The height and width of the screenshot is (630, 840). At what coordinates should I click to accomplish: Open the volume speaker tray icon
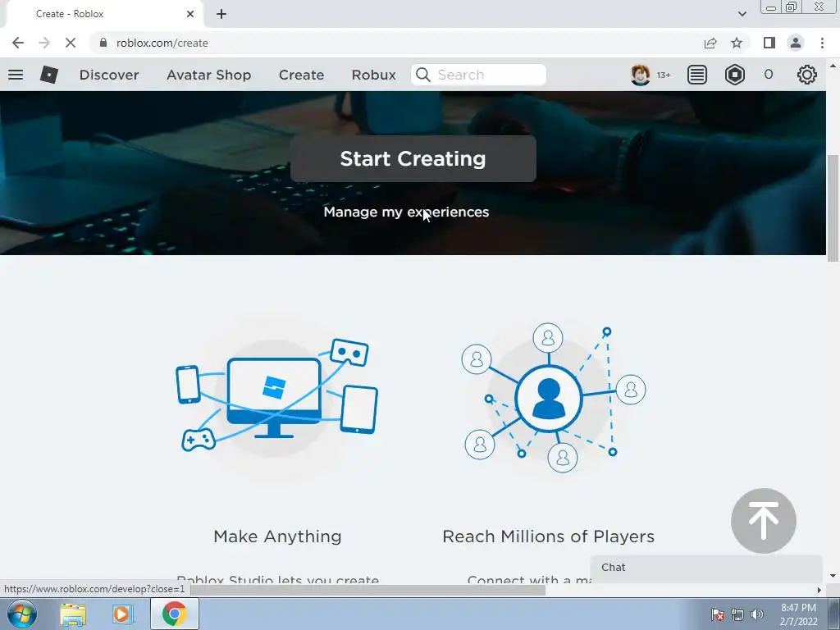[757, 614]
